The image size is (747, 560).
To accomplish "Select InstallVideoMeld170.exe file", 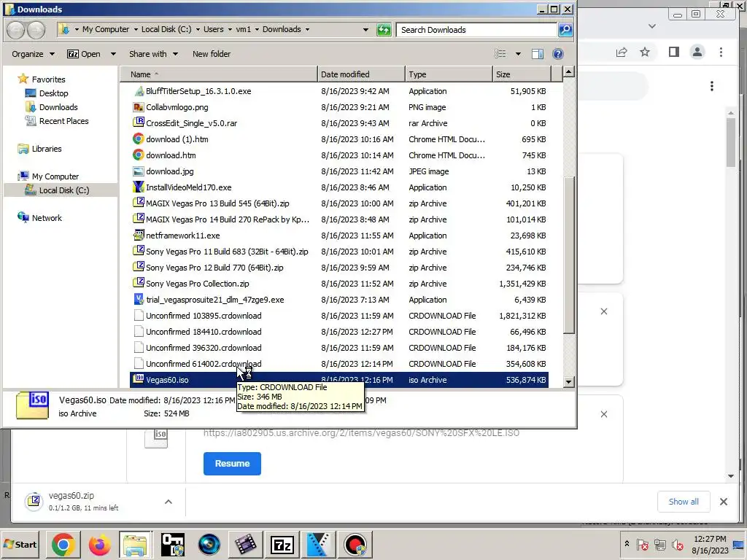I will (x=188, y=187).
